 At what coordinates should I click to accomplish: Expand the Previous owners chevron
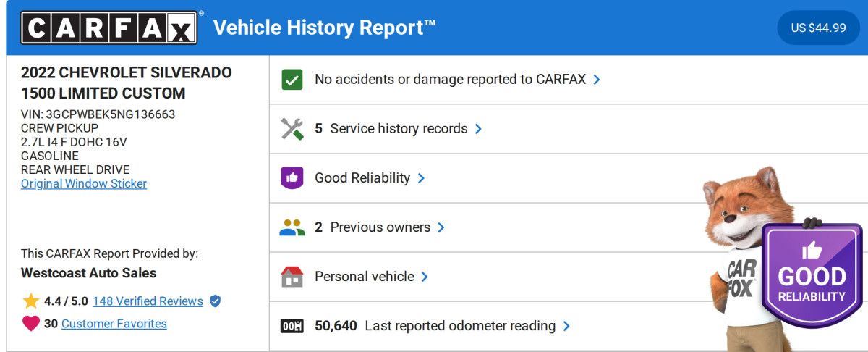pos(441,227)
